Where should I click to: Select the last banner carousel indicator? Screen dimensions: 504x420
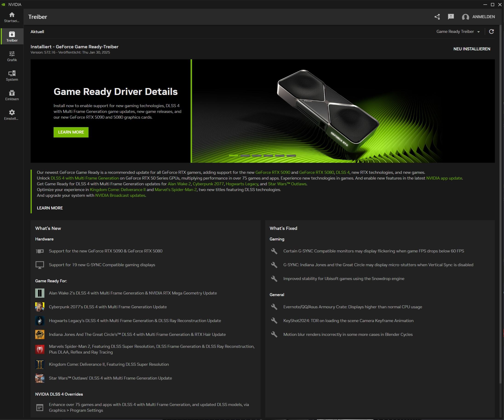(291, 156)
